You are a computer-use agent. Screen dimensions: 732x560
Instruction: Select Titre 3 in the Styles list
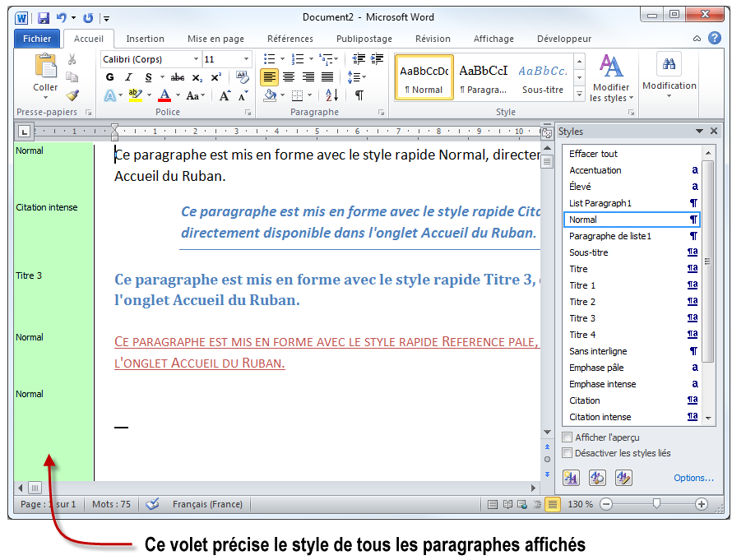click(x=582, y=318)
